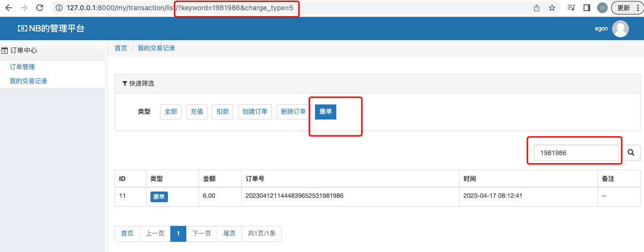Select the 充值 type filter
644x252 pixels.
pyautogui.click(x=196, y=112)
